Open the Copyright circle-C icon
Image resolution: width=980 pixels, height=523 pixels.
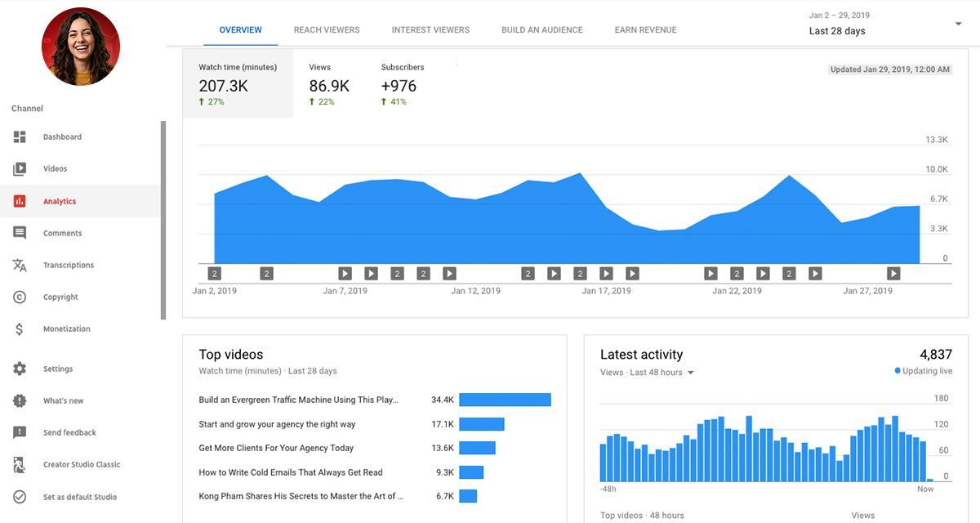20,297
